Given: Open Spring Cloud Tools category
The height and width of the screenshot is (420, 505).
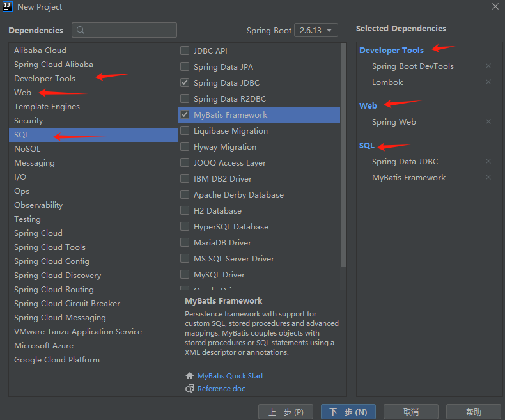Looking at the screenshot, I should [93, 247].
